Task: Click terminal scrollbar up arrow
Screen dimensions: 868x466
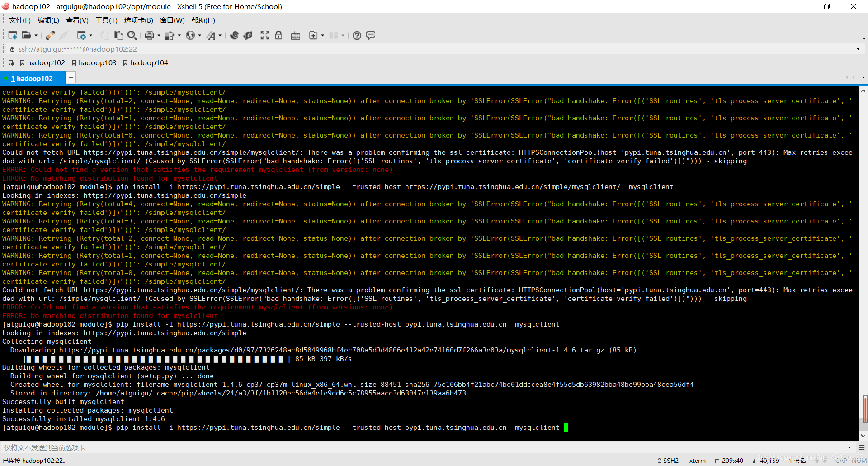Action: click(863, 90)
